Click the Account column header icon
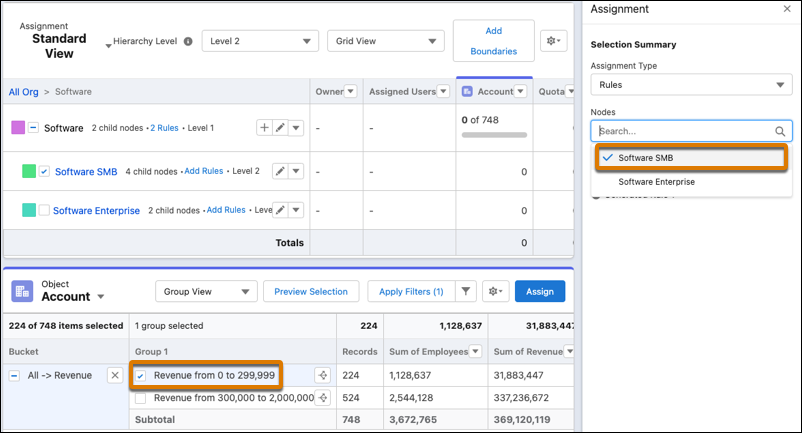 (467, 92)
